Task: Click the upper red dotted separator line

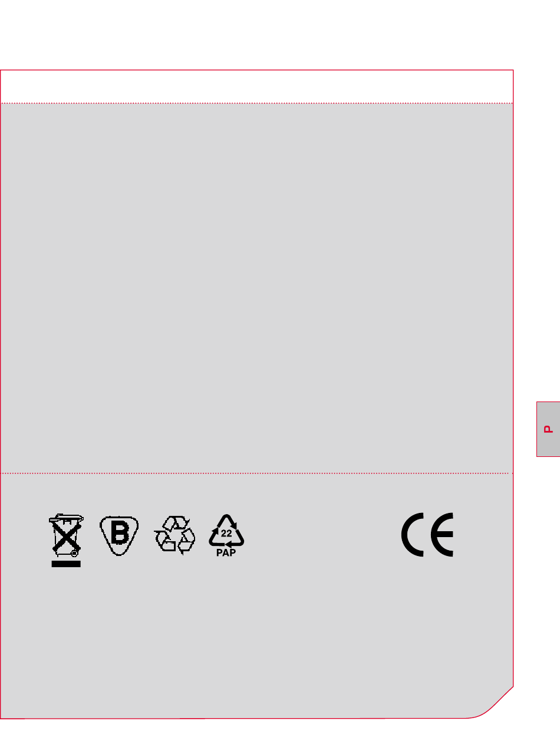Action: pos(256,104)
